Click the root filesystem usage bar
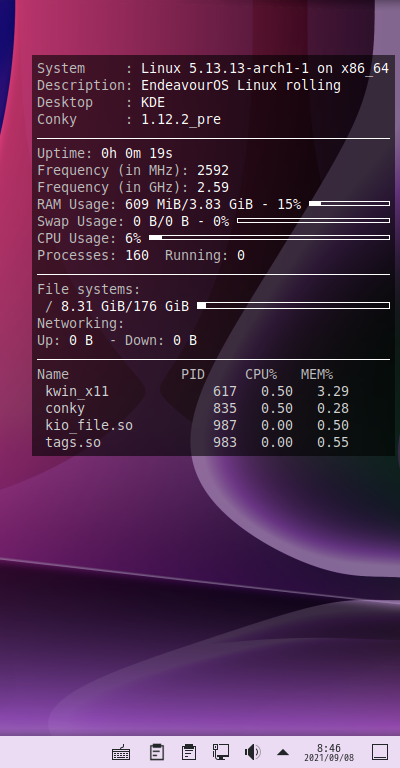The width and height of the screenshot is (400, 768). 293,306
